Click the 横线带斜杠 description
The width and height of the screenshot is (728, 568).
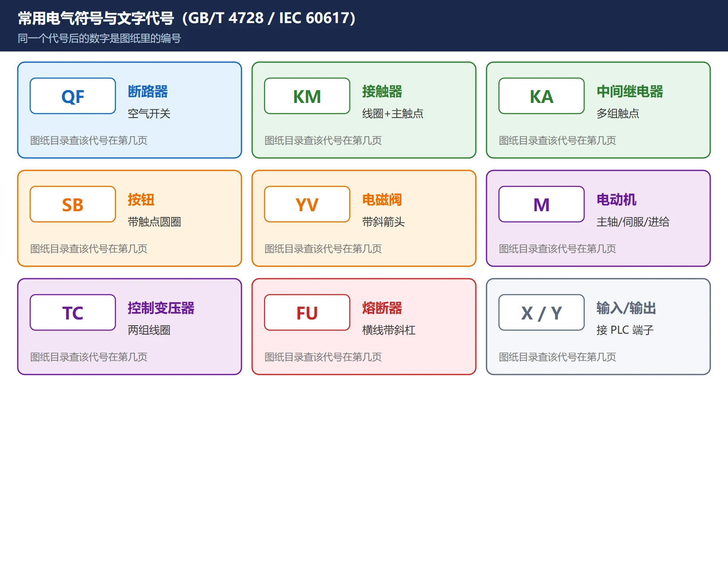click(x=389, y=330)
